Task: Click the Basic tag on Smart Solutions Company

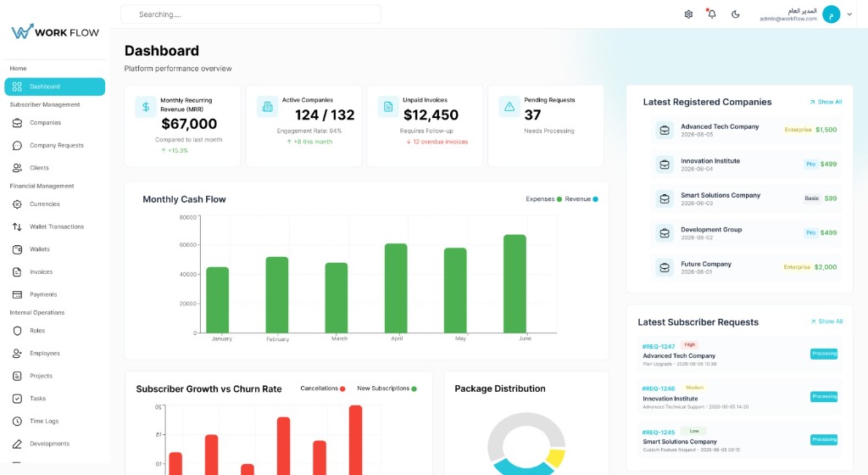Action: click(x=811, y=198)
